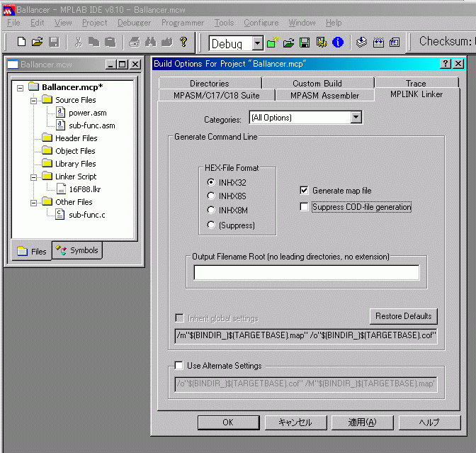
Task: Click the 16F88.lkr linker script file icon
Action: point(62,189)
